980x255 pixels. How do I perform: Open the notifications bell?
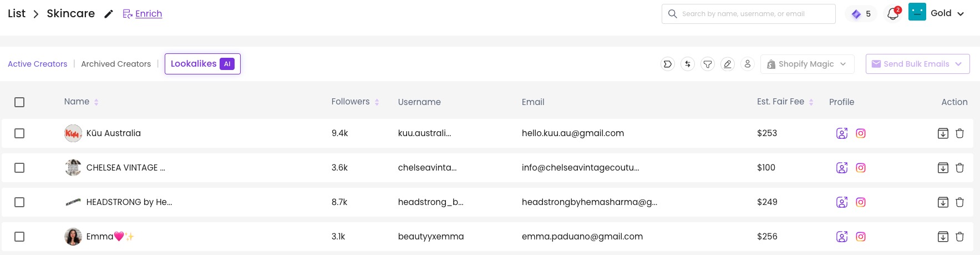click(x=893, y=14)
